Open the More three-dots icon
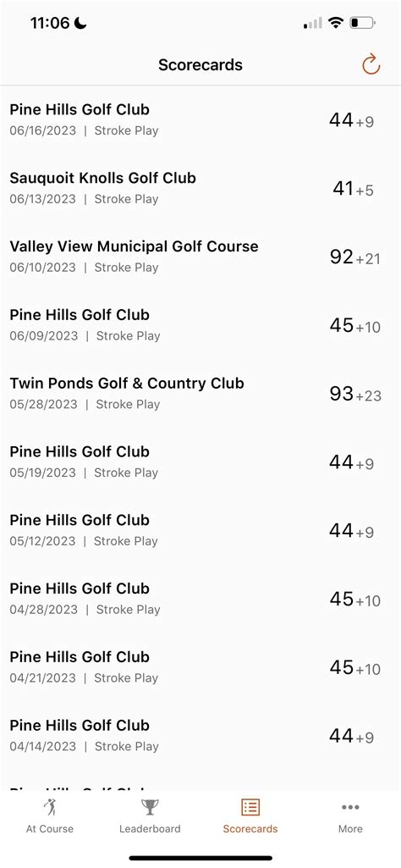The width and height of the screenshot is (401, 868). click(x=351, y=807)
